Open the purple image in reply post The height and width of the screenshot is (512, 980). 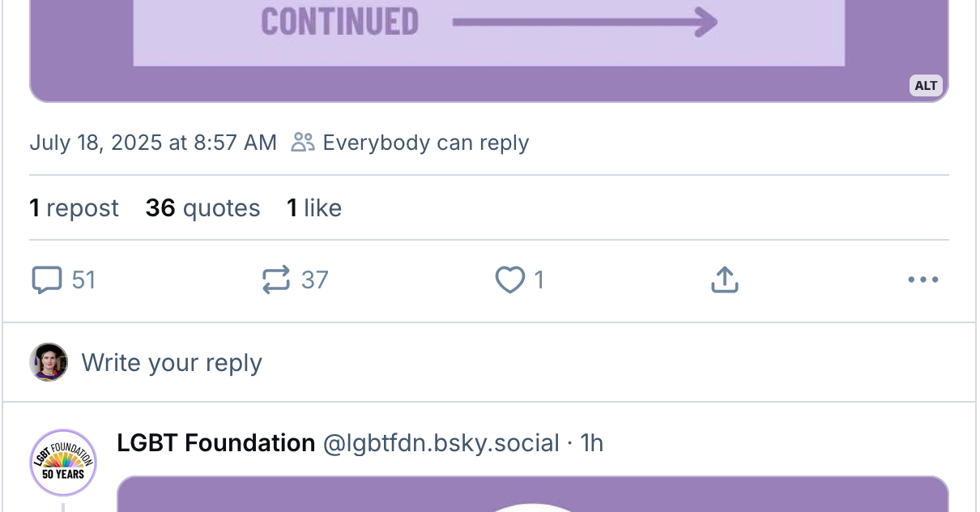coord(532,494)
